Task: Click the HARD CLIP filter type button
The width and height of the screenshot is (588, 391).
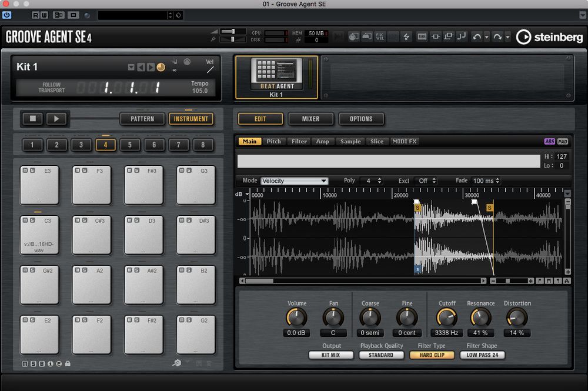Action: [x=432, y=355]
